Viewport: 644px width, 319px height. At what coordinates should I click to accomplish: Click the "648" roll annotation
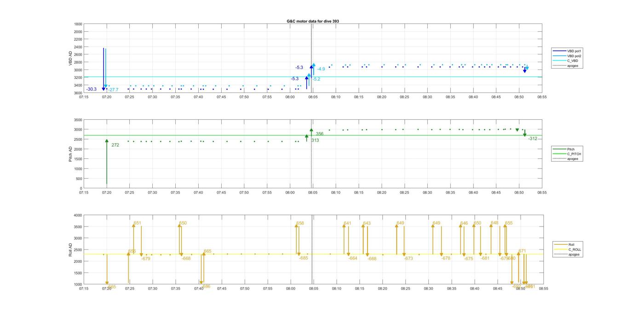point(494,223)
